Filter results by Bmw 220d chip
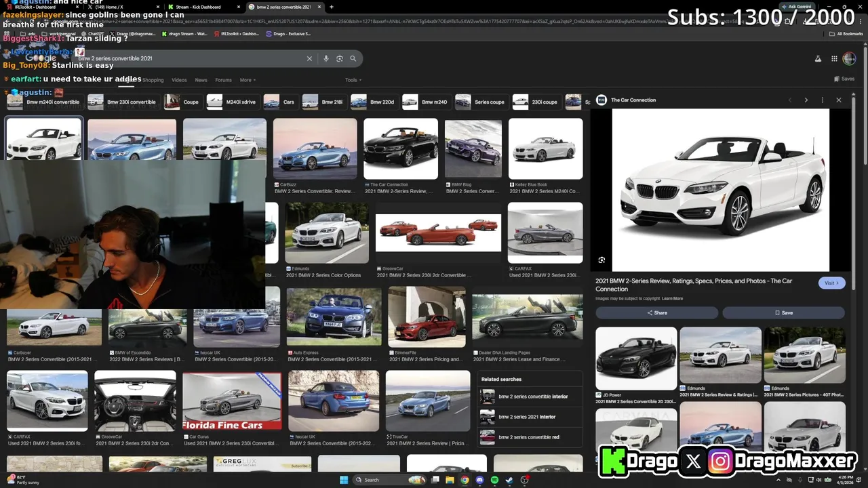Image resolution: width=868 pixels, height=488 pixels. 374,102
